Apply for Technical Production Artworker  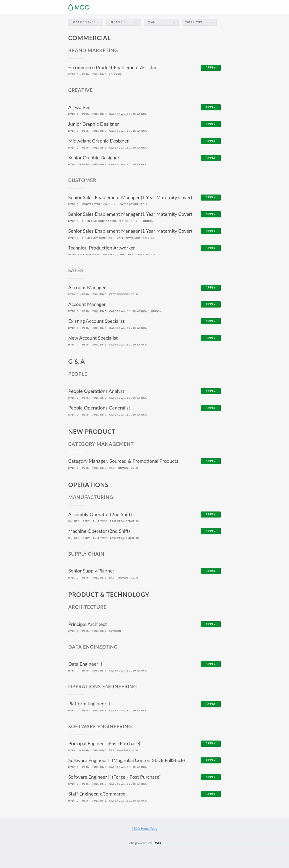pyautogui.click(x=211, y=248)
